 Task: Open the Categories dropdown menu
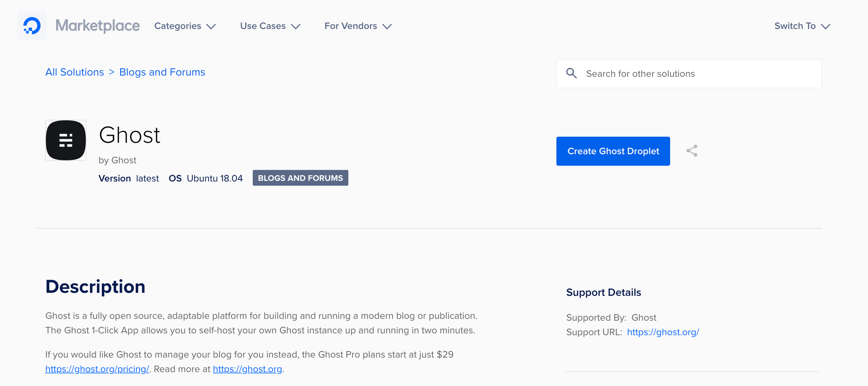point(185,26)
